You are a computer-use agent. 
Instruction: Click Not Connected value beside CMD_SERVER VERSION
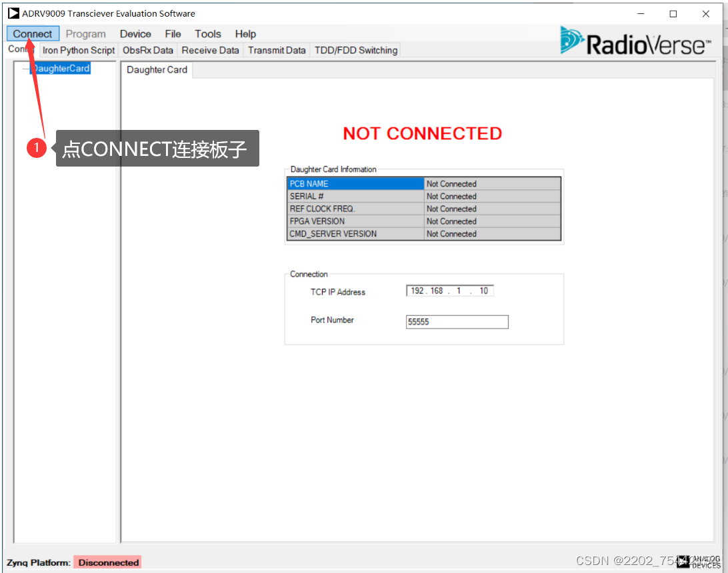(492, 234)
